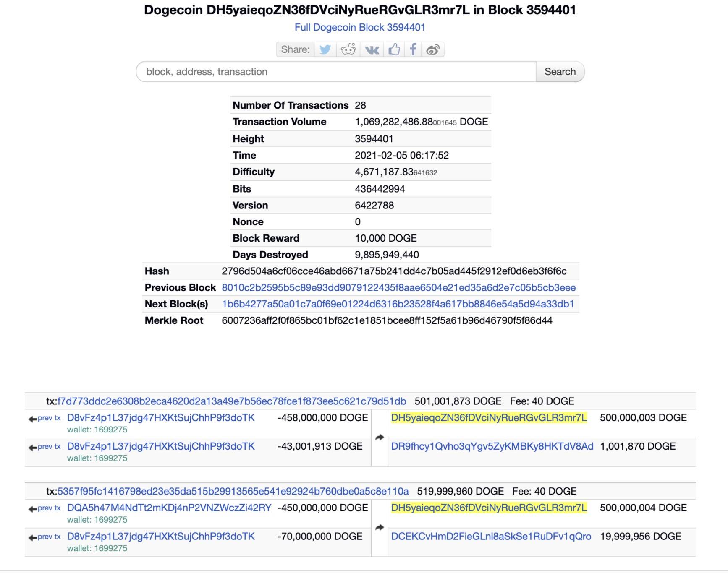
Task: Share via the VK icon
Action: click(372, 50)
